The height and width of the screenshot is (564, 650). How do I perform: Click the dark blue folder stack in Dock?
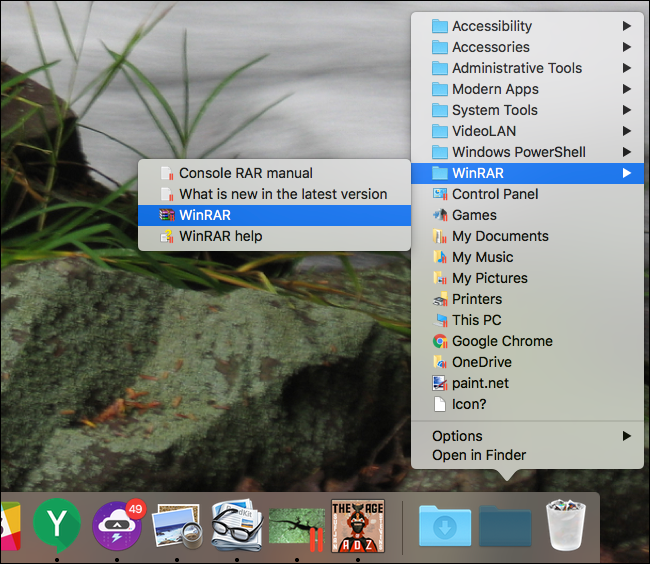coord(505,525)
